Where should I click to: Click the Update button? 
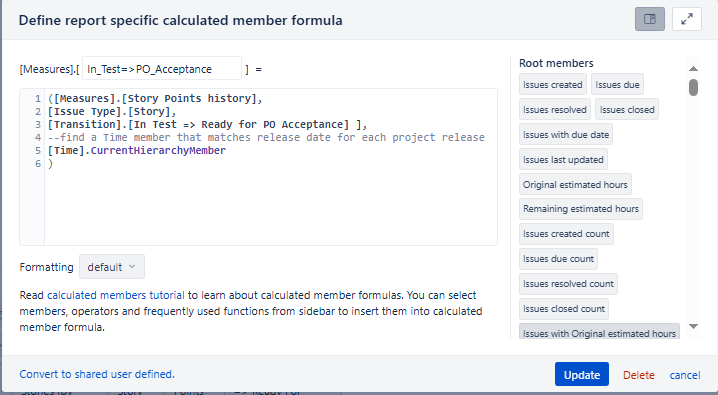click(x=582, y=374)
